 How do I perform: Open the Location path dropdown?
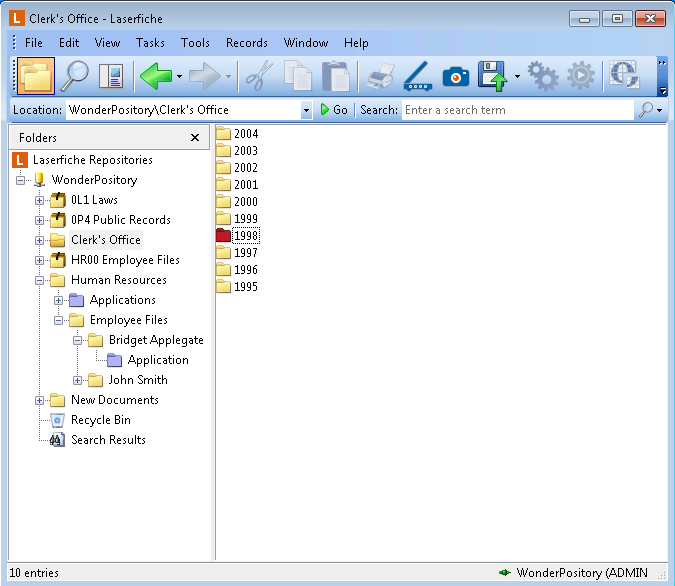[306, 110]
